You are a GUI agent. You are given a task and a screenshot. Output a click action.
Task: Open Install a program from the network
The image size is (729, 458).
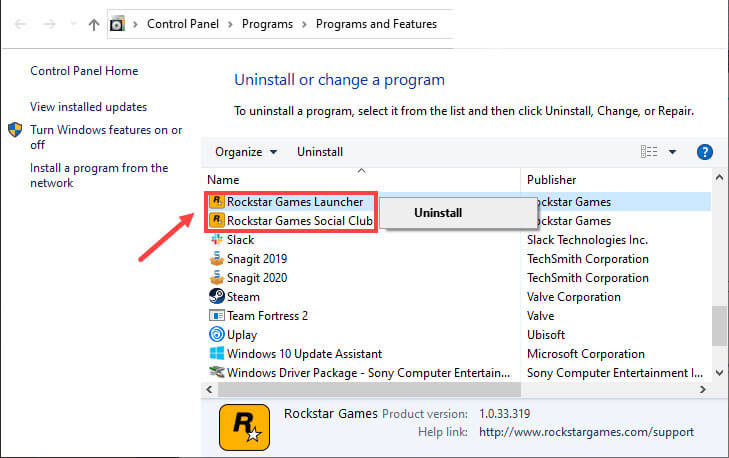(99, 175)
